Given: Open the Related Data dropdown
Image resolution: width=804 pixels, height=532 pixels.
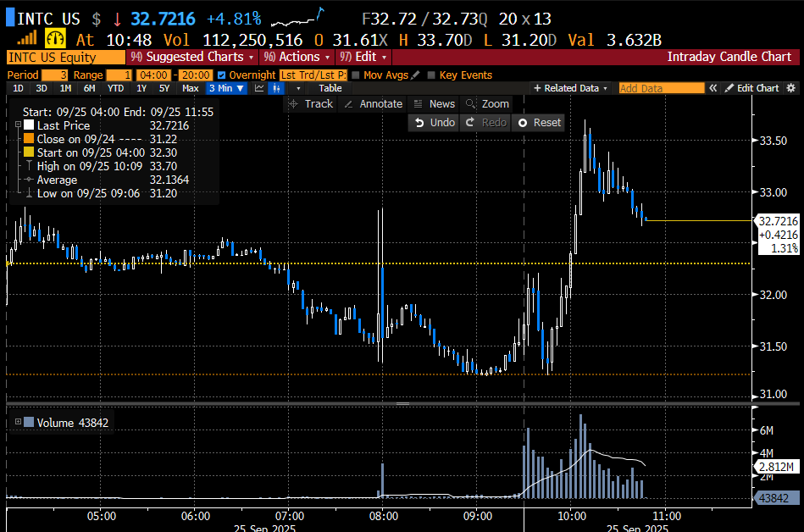Looking at the screenshot, I should (571, 88).
